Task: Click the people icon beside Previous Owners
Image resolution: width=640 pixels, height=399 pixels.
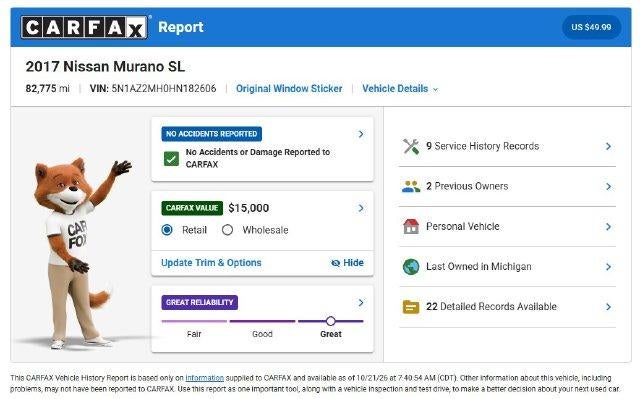Action: pos(411,186)
